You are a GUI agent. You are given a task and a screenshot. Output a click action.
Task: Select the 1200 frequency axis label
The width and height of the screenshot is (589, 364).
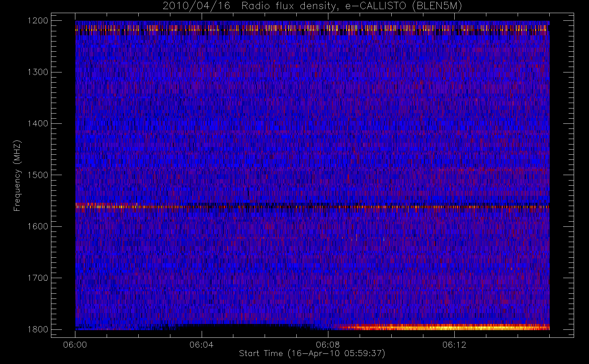click(x=38, y=21)
